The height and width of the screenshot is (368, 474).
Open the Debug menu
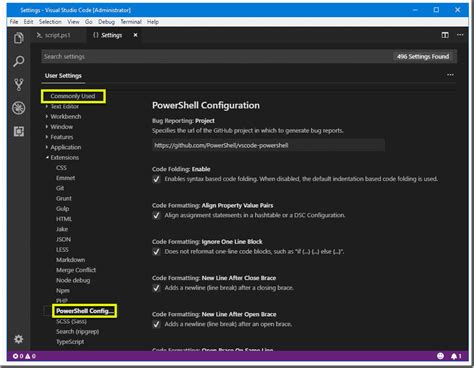click(106, 22)
